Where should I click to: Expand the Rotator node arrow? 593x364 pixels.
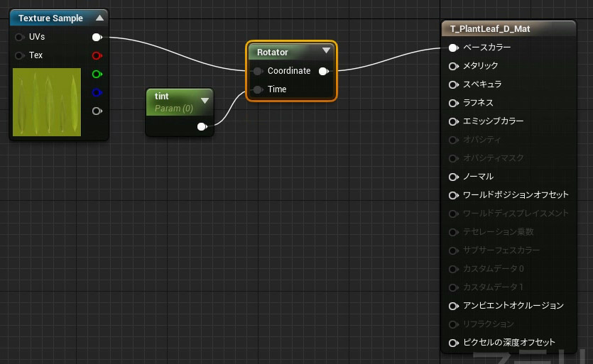[x=326, y=51]
